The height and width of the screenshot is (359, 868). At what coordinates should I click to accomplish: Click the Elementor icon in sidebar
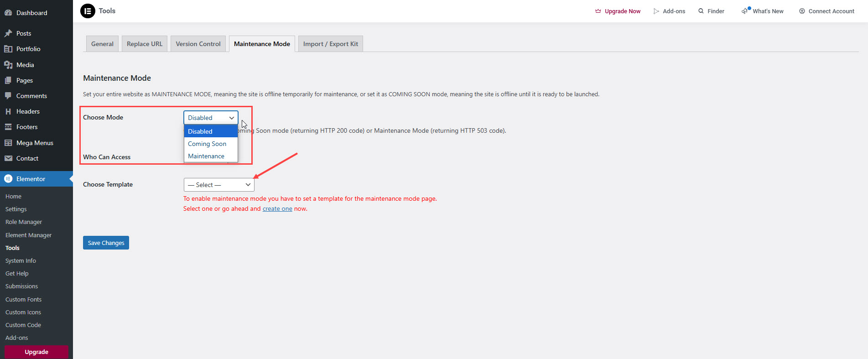8,179
